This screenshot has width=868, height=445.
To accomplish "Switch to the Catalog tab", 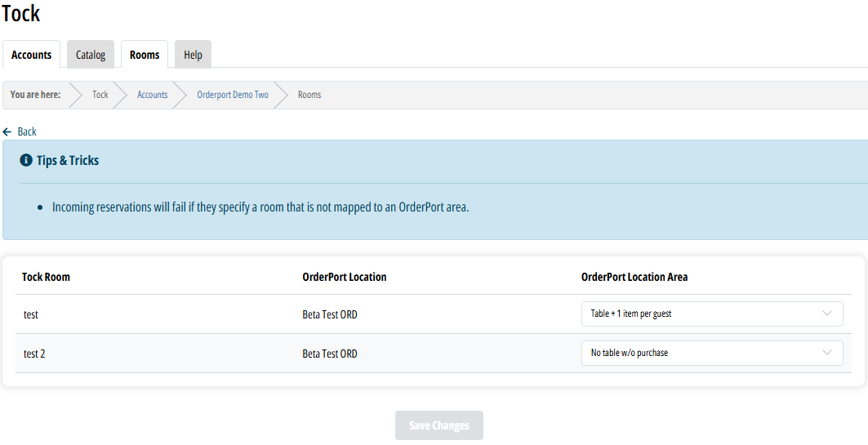I will click(x=91, y=54).
